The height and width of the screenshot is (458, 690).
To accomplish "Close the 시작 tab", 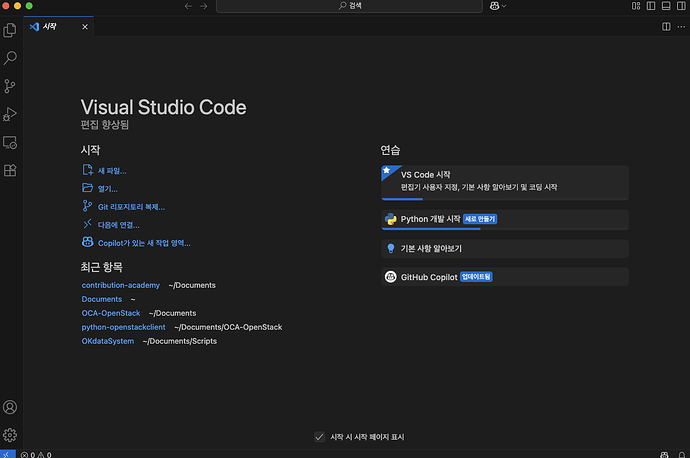I will 85,27.
